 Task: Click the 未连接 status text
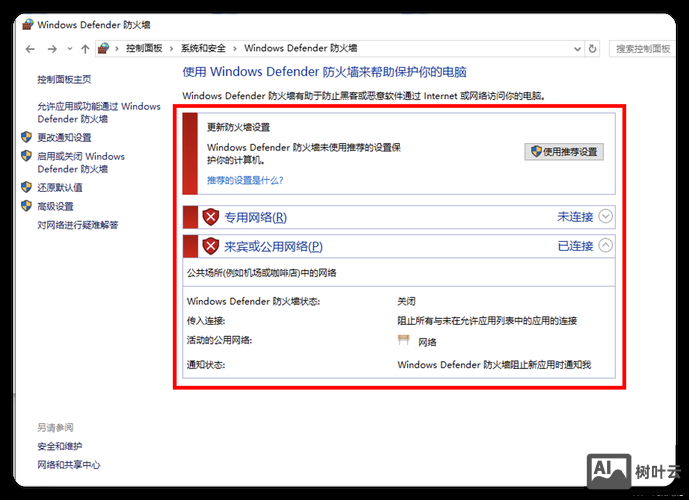point(575,217)
